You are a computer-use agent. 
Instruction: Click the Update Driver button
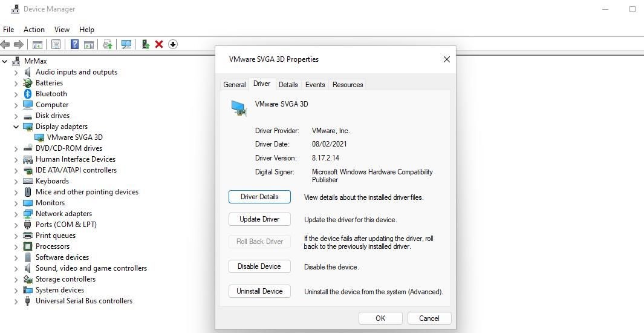click(259, 219)
